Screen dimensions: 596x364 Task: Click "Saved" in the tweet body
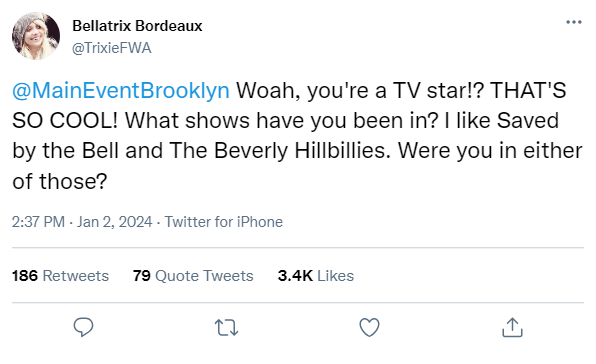click(x=528, y=120)
